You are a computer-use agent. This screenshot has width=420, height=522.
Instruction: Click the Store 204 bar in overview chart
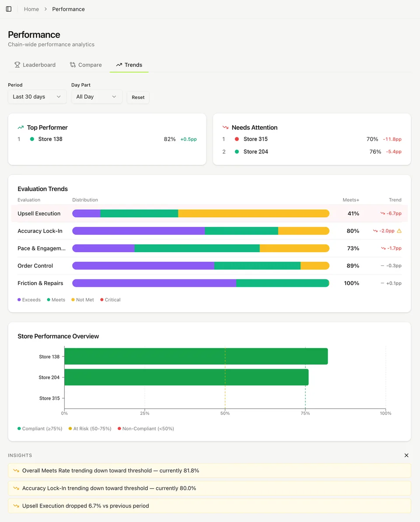[186, 377]
